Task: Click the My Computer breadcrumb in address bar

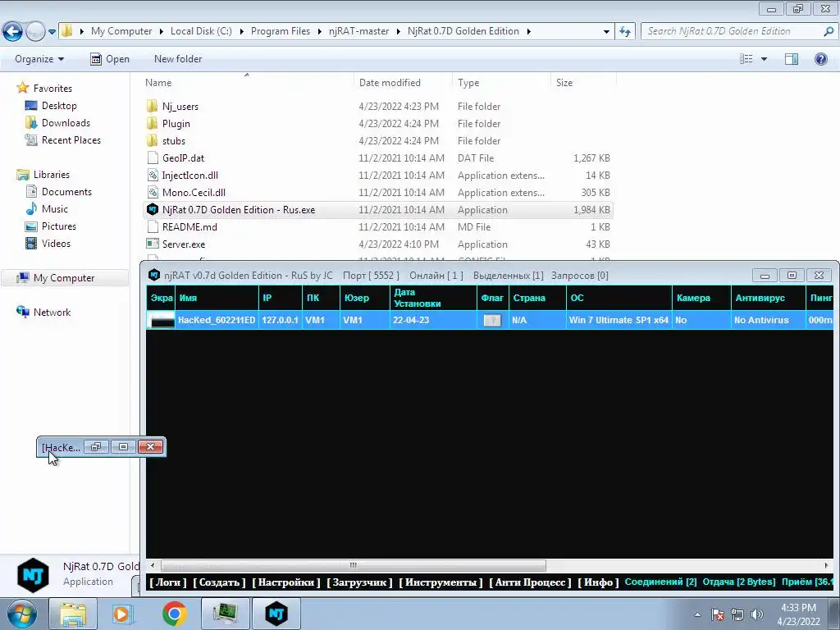Action: (x=121, y=31)
